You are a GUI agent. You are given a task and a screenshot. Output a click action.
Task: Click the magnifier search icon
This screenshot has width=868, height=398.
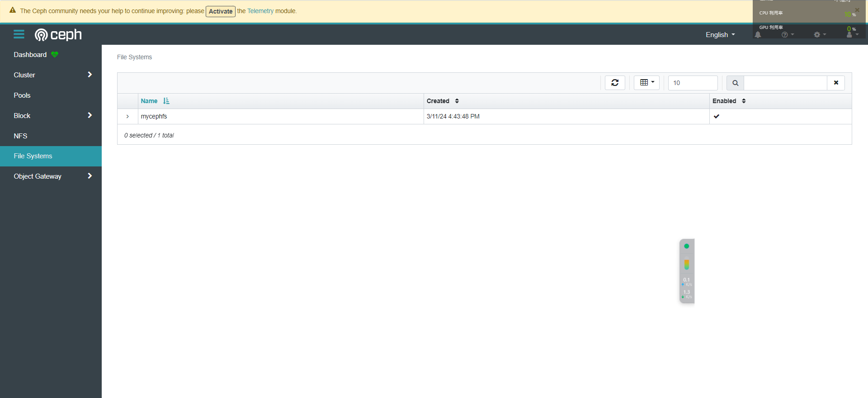click(735, 83)
